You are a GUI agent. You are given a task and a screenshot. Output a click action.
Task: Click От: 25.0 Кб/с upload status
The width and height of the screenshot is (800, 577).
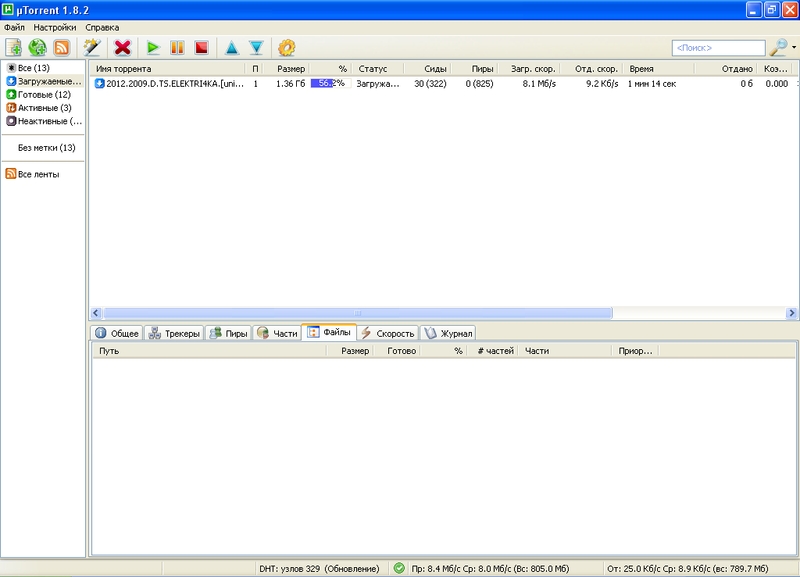[x=687, y=569]
